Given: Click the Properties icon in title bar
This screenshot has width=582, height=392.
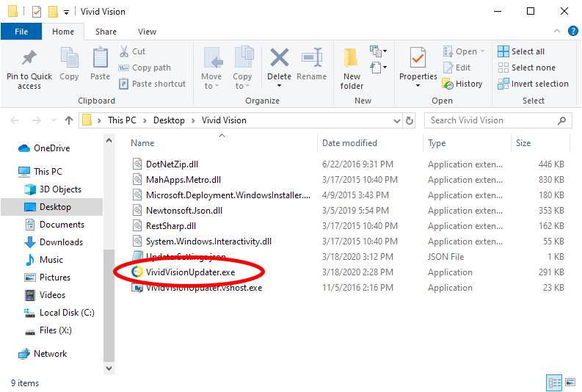Looking at the screenshot, I should [37, 12].
